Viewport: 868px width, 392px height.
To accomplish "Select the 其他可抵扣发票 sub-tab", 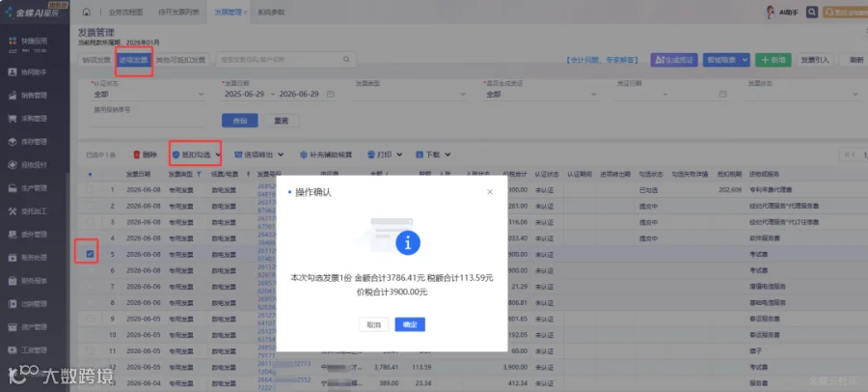I will point(180,60).
